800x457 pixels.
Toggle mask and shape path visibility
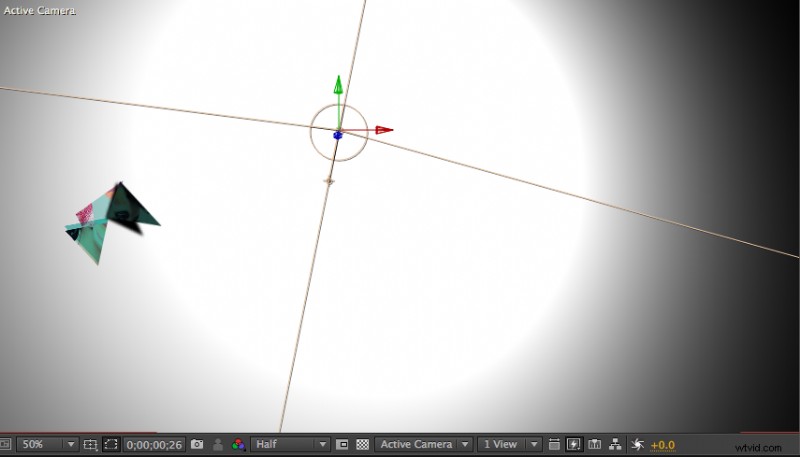(x=111, y=444)
